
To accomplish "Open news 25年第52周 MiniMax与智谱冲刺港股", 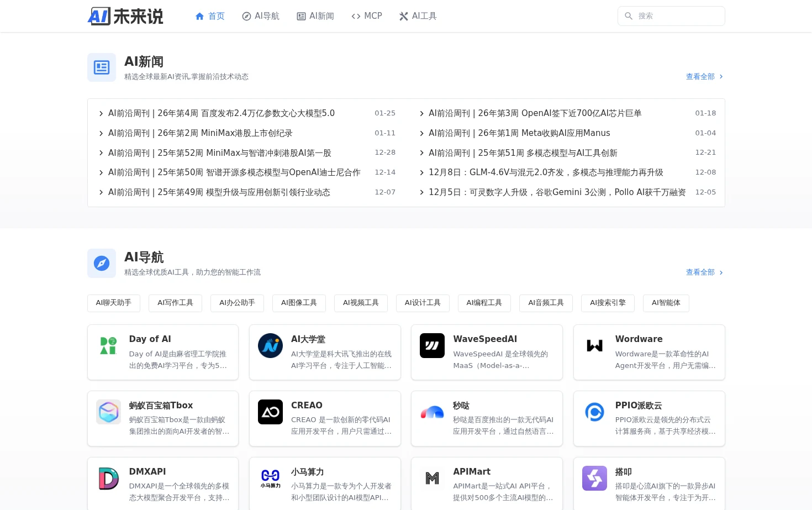I will point(220,153).
